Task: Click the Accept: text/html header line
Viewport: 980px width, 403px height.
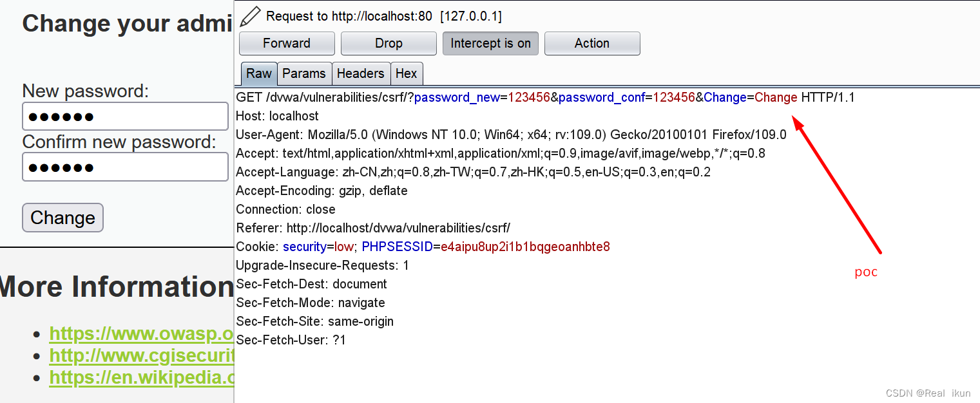Action: click(x=501, y=154)
